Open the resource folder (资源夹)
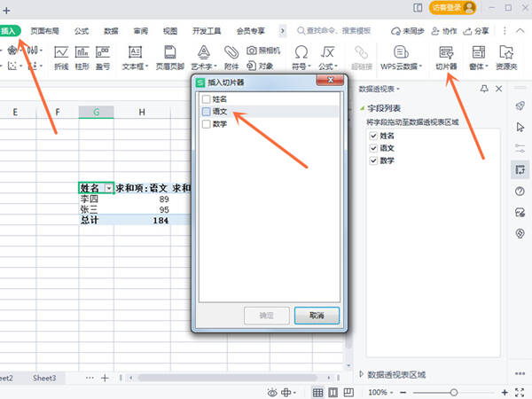Viewport: 532px width, 399px height. pyautogui.click(x=506, y=58)
